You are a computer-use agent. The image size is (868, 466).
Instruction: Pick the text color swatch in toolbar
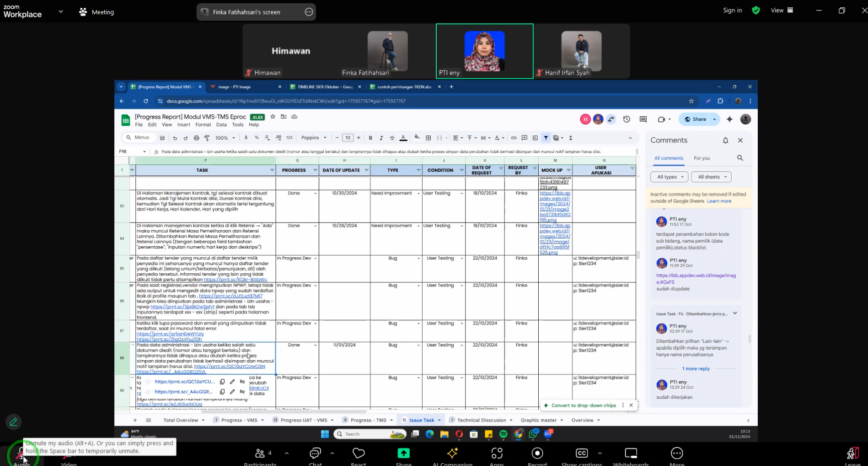(403, 138)
